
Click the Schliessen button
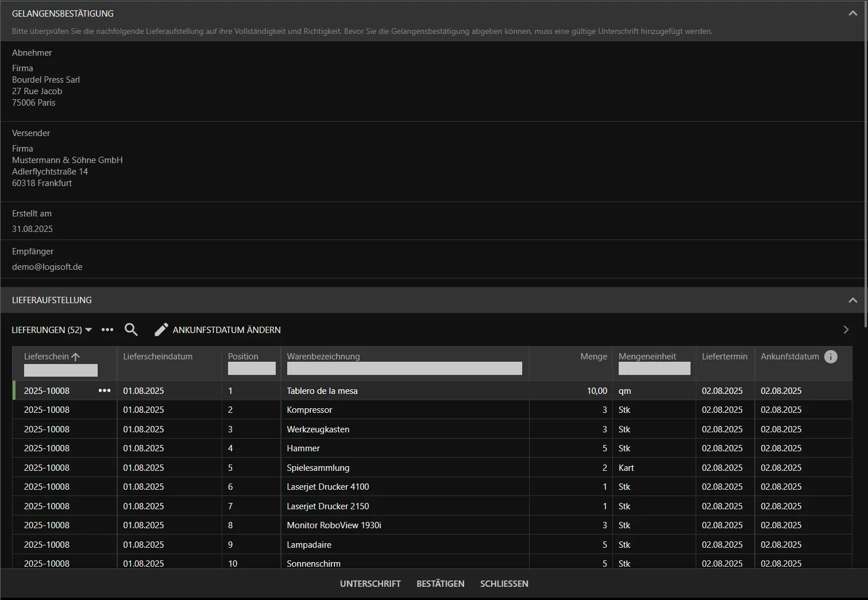coord(504,583)
